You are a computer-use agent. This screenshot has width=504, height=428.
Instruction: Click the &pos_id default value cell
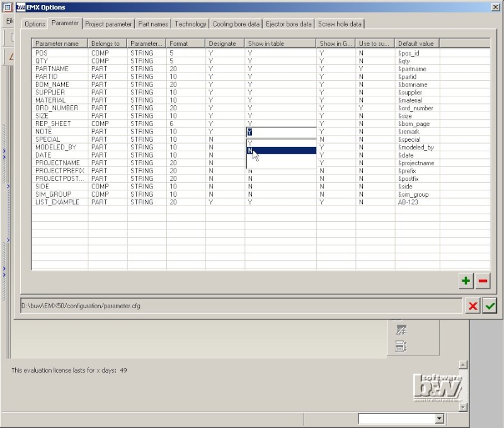[x=417, y=53]
